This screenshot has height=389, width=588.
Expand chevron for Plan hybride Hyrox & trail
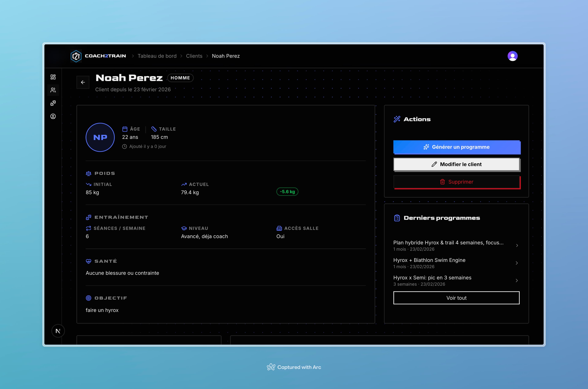coord(517,246)
